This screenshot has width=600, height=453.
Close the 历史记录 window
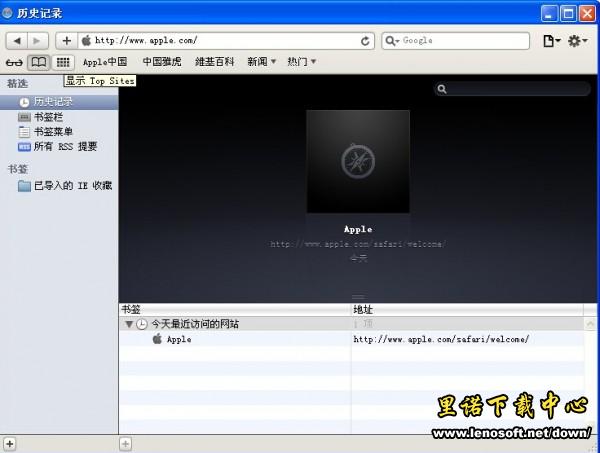[x=587, y=13]
